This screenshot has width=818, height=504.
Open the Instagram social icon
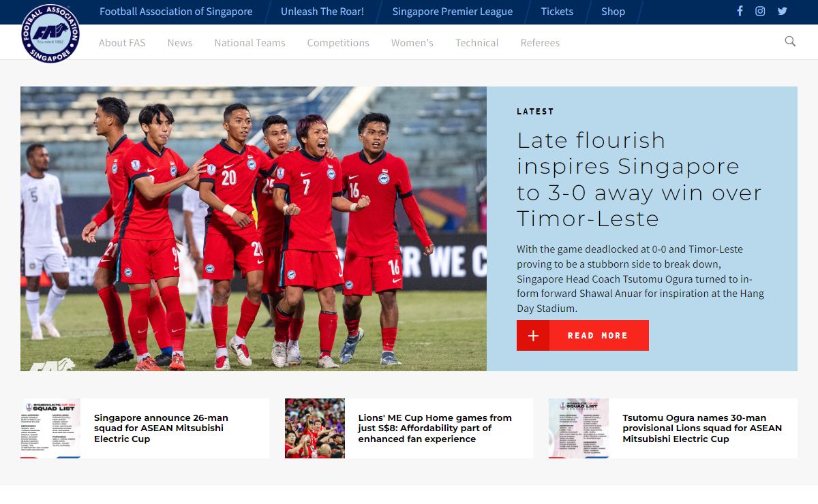coord(760,11)
